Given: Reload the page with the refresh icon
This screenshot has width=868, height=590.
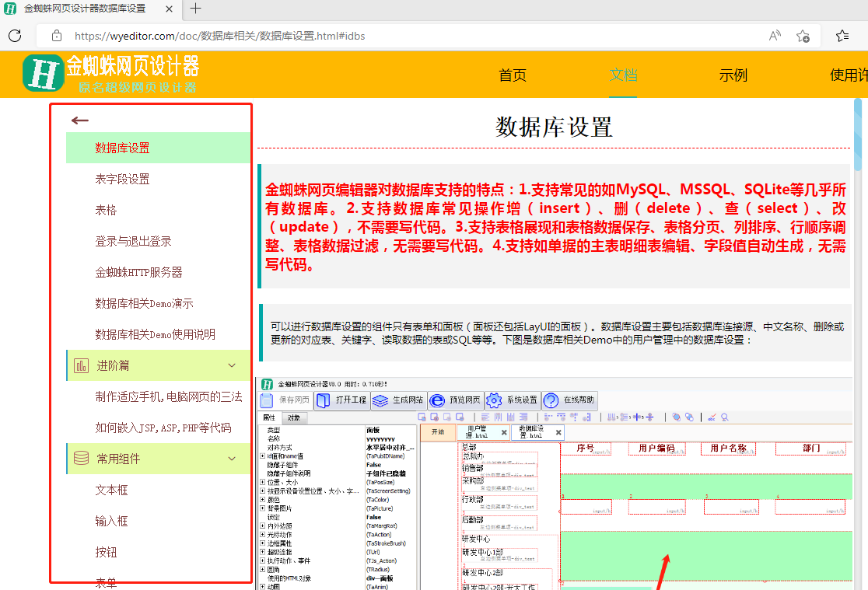Looking at the screenshot, I should (x=15, y=36).
